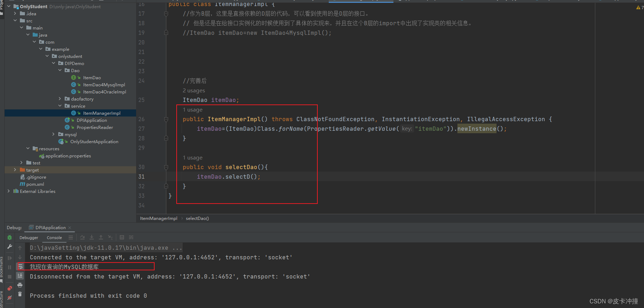The width and height of the screenshot is (644, 308).
Task: Click '2 usages' hint above itemDao
Action: tap(194, 91)
